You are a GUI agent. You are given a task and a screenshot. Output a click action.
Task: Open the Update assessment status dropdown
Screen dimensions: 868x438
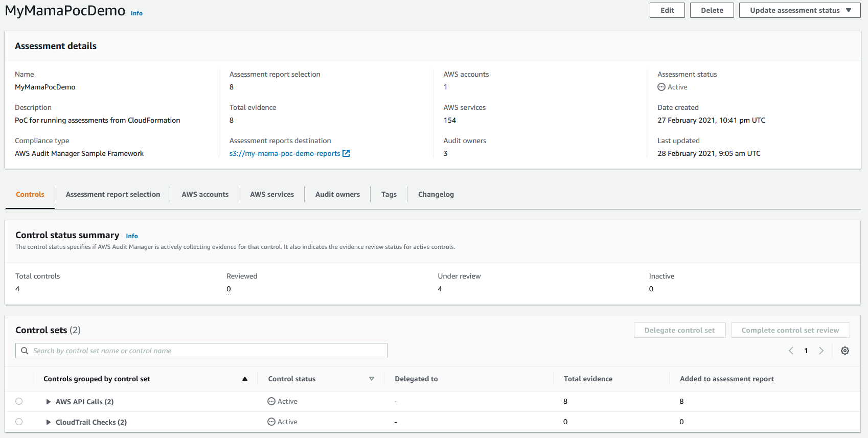[800, 10]
